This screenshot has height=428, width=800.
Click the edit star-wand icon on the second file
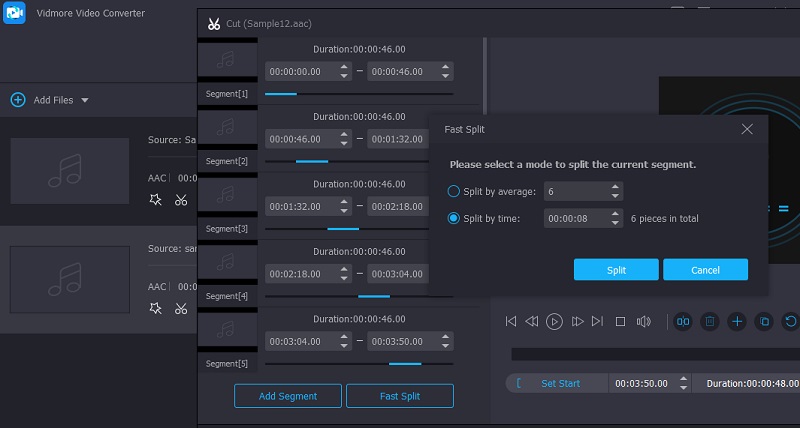click(155, 309)
